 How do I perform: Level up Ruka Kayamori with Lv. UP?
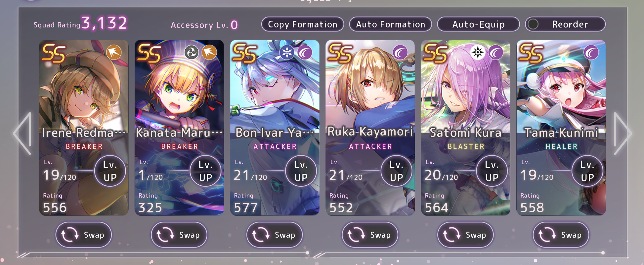[396, 171]
